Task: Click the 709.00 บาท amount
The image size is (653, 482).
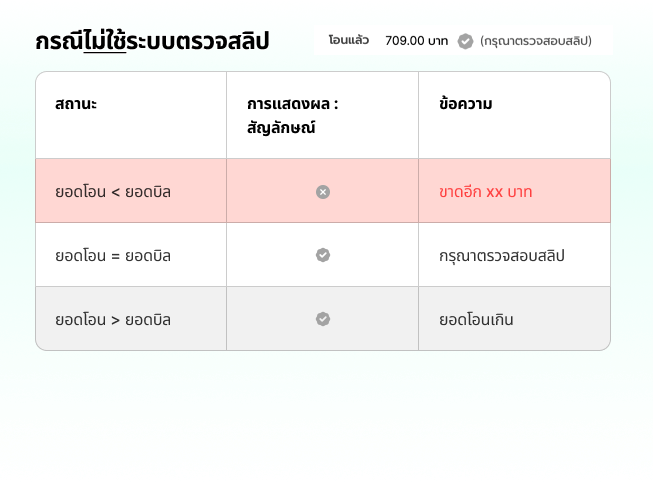Action: click(416, 41)
